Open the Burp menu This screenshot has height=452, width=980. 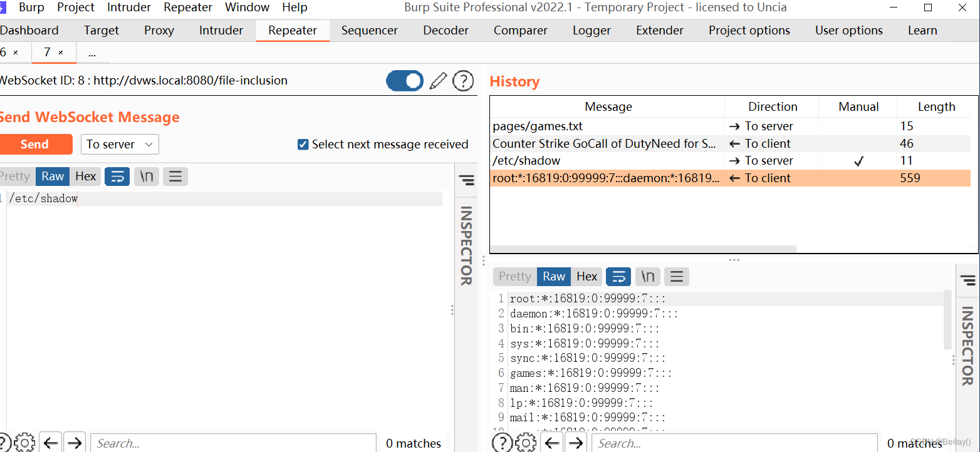point(31,8)
